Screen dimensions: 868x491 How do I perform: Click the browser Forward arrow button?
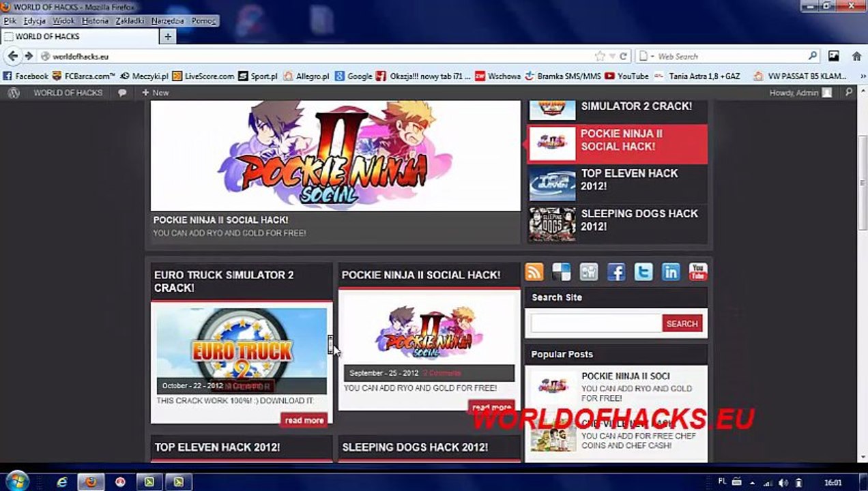tap(29, 56)
